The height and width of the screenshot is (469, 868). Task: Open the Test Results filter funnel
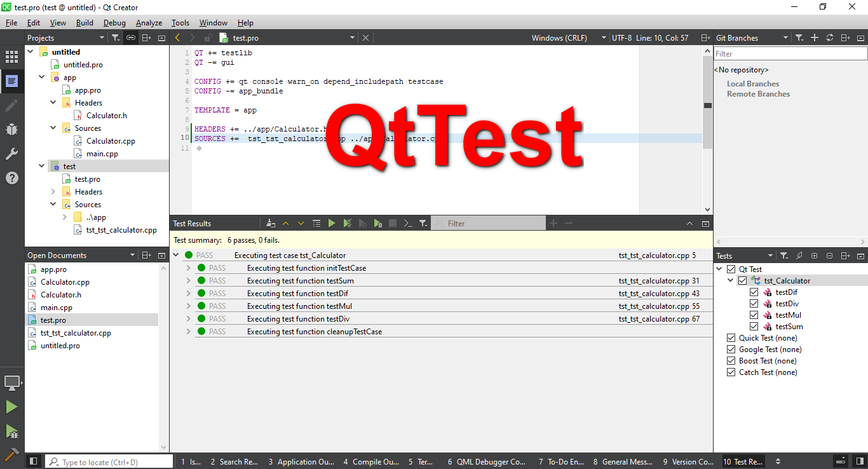tap(423, 223)
